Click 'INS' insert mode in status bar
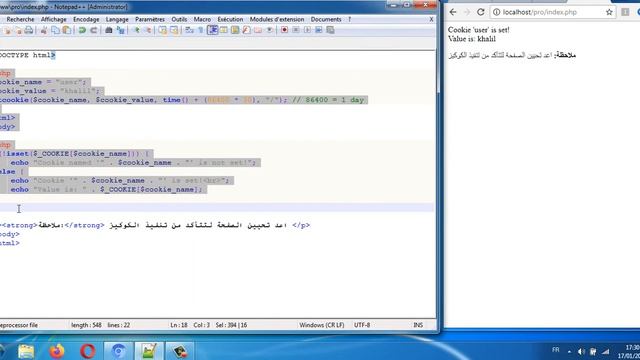 point(418,325)
